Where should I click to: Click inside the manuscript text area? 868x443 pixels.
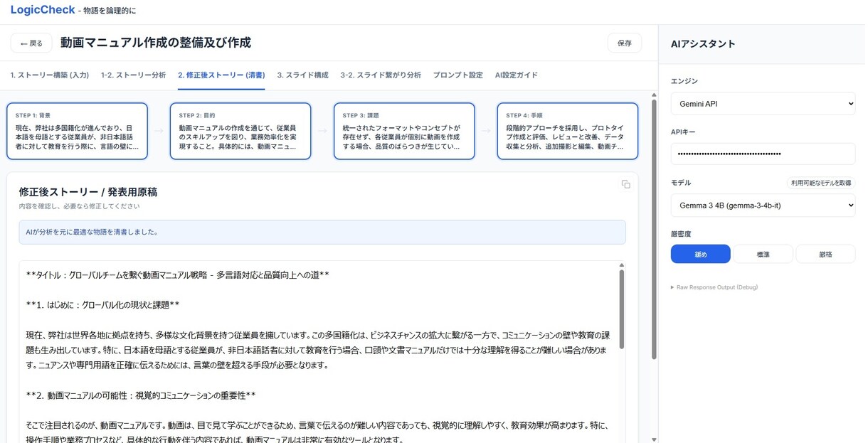(317, 351)
